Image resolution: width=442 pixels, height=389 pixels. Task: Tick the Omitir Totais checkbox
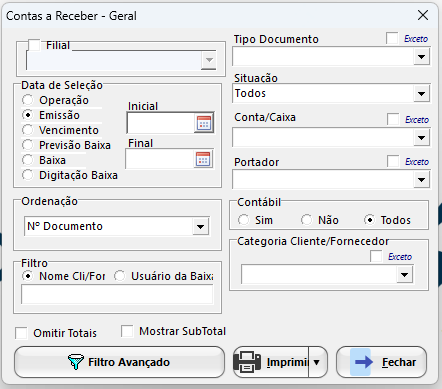tap(21, 333)
